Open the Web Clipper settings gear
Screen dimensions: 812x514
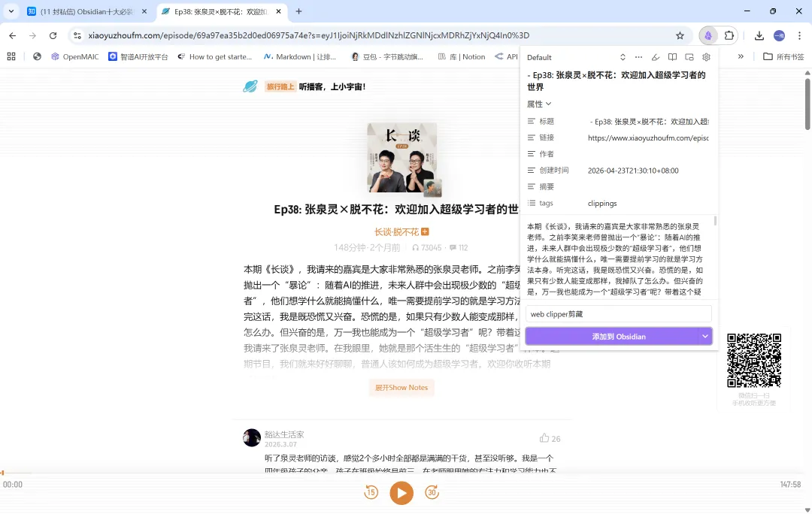706,57
